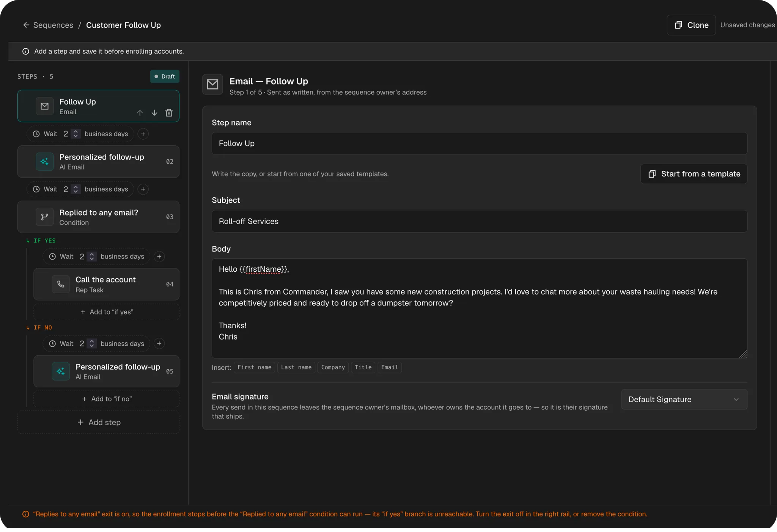Click the Clone button
This screenshot has width=777, height=532.
click(691, 25)
